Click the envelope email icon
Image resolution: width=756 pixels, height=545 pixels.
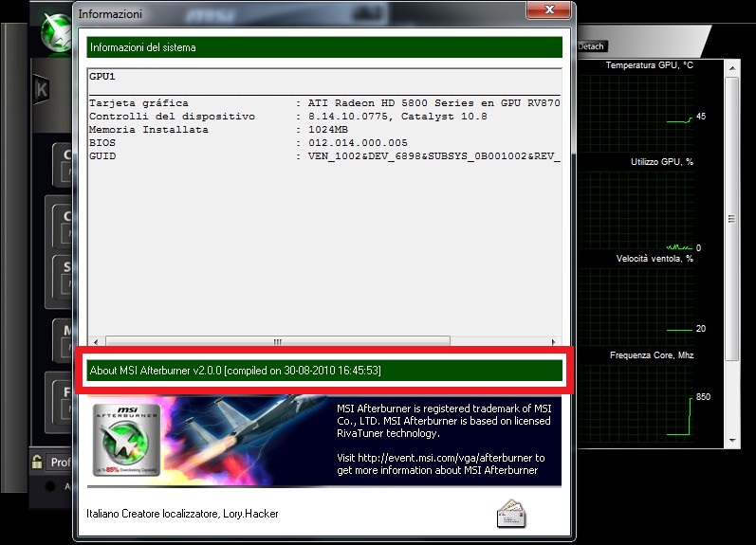511,514
